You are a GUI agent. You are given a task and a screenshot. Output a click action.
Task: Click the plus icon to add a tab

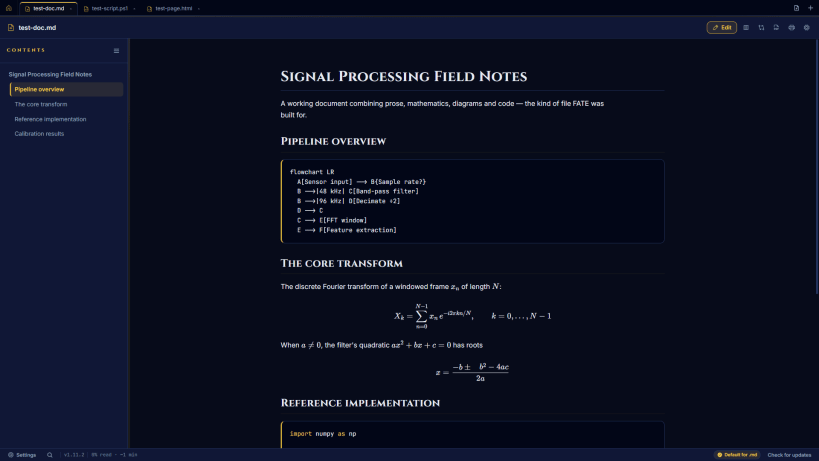point(810,8)
